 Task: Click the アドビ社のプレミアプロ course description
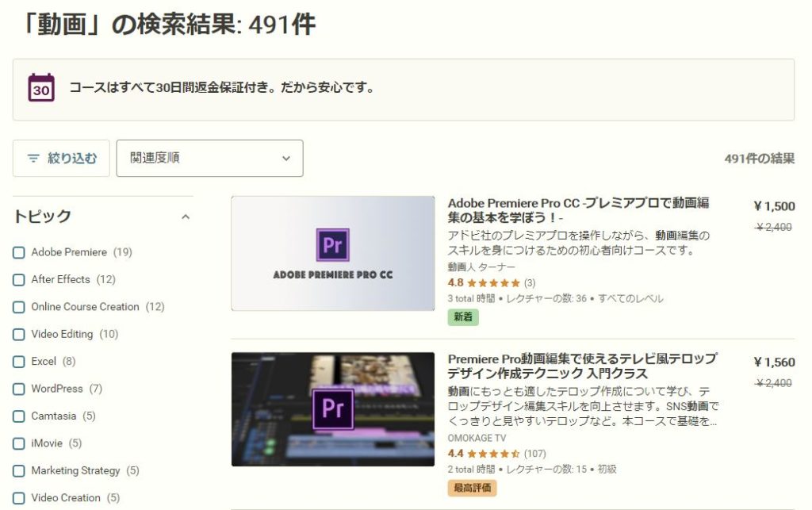click(x=578, y=243)
